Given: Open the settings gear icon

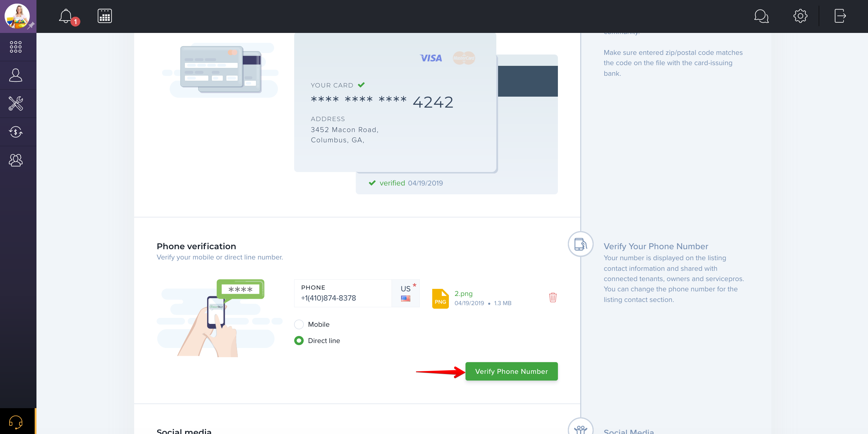Looking at the screenshot, I should pyautogui.click(x=800, y=16).
